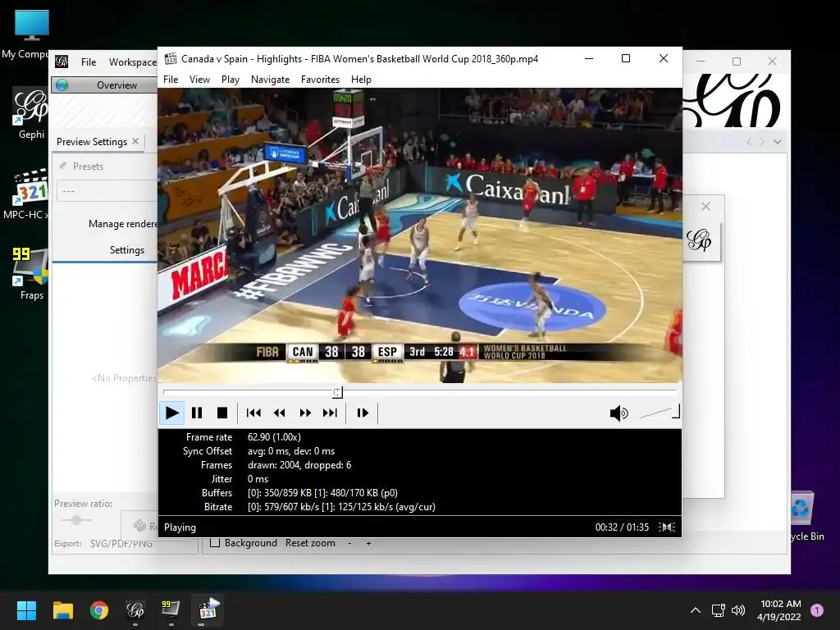Viewport: 840px width, 630px height.
Task: Click the network tray icon
Action: (x=719, y=610)
